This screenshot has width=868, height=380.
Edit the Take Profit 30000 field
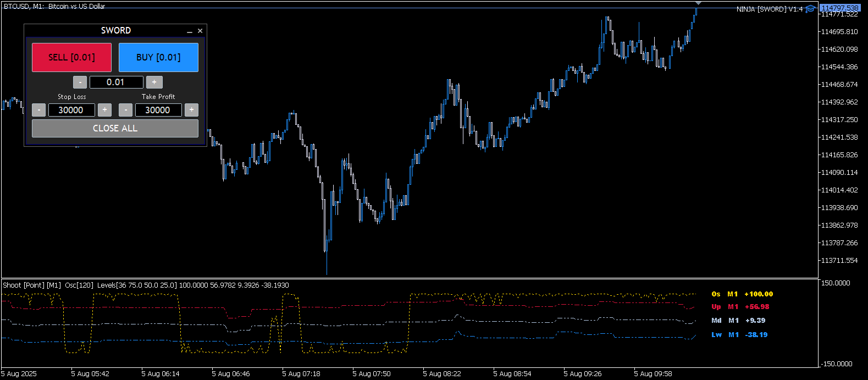158,110
